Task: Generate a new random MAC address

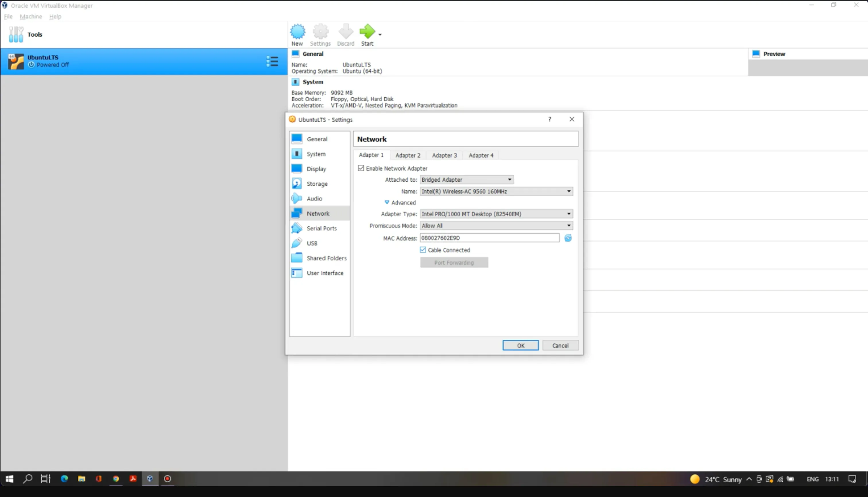Action: click(x=568, y=238)
